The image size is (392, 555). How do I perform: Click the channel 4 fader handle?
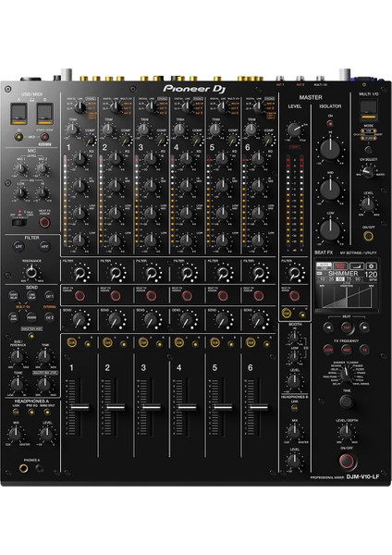[187, 407]
